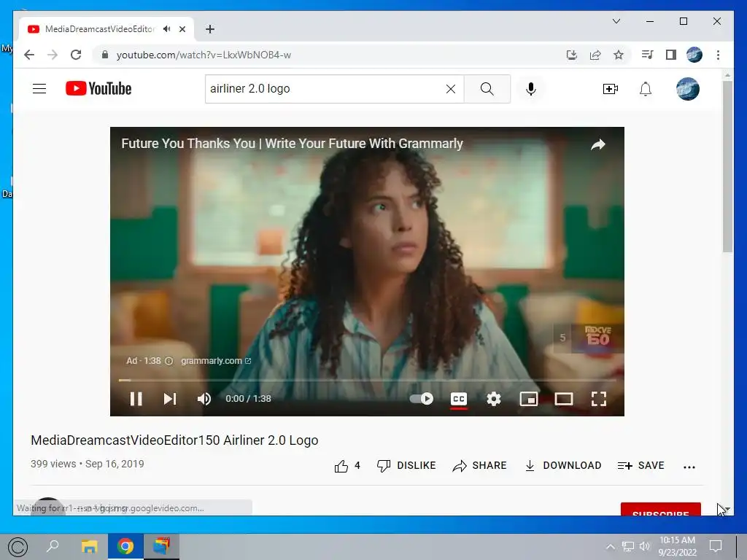Open the Windows Start button
747x560 pixels.
click(18, 547)
